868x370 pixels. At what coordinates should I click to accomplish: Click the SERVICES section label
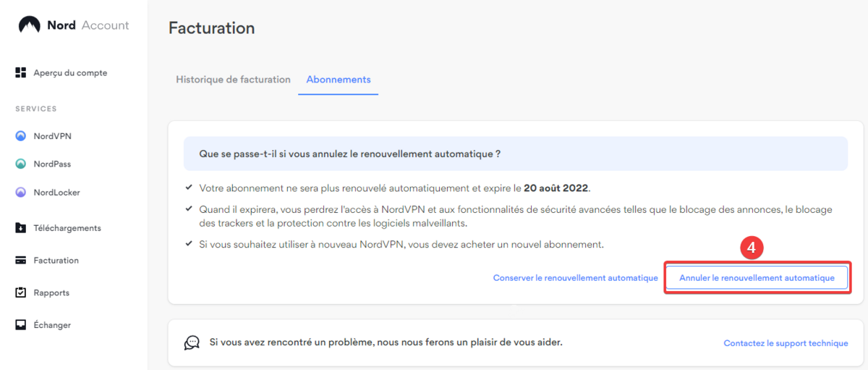(x=36, y=109)
